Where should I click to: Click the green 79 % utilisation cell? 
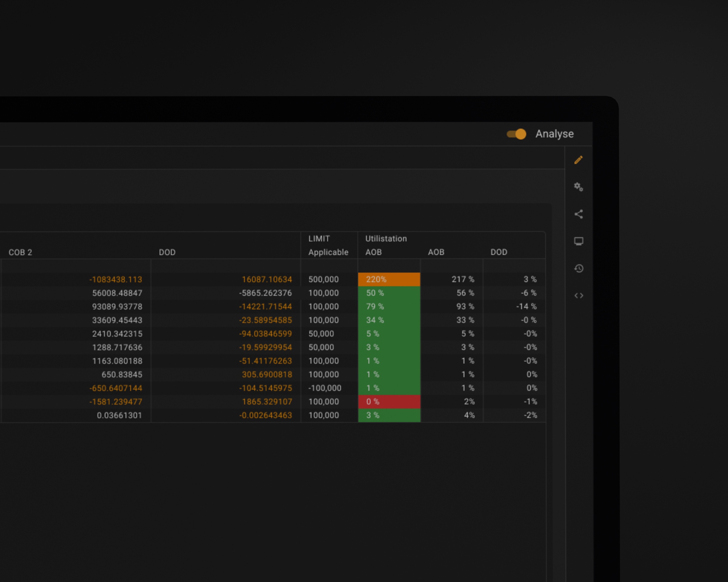[x=389, y=306]
